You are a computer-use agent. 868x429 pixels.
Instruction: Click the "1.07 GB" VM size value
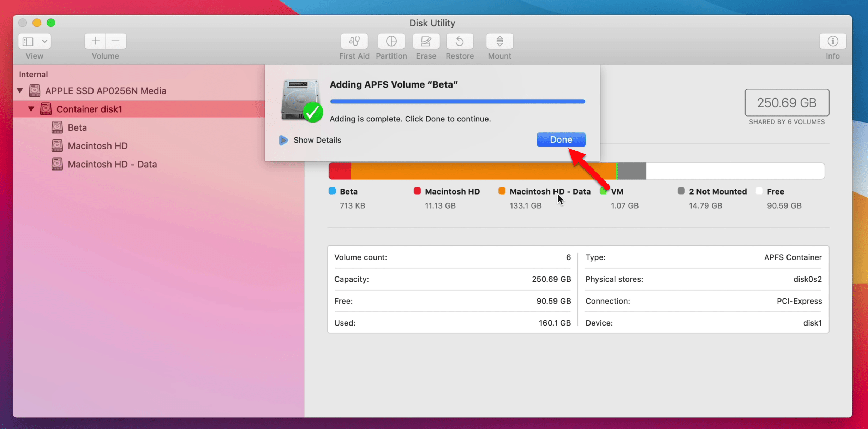[x=625, y=206]
